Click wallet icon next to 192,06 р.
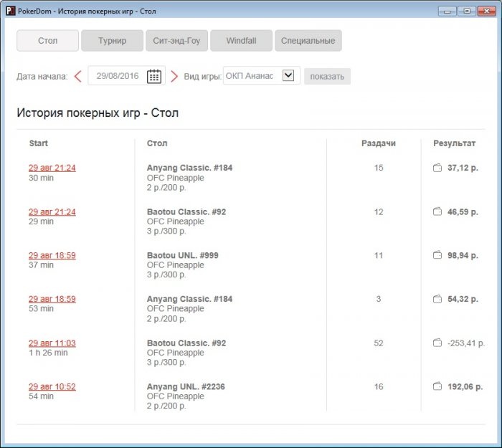Image resolution: width=502 pixels, height=448 pixels. (x=437, y=386)
